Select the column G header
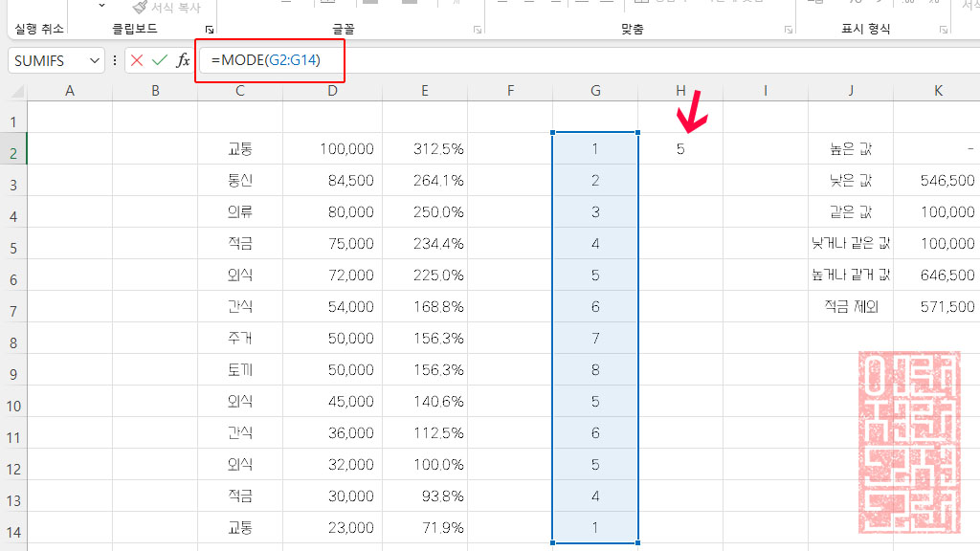 click(x=595, y=90)
